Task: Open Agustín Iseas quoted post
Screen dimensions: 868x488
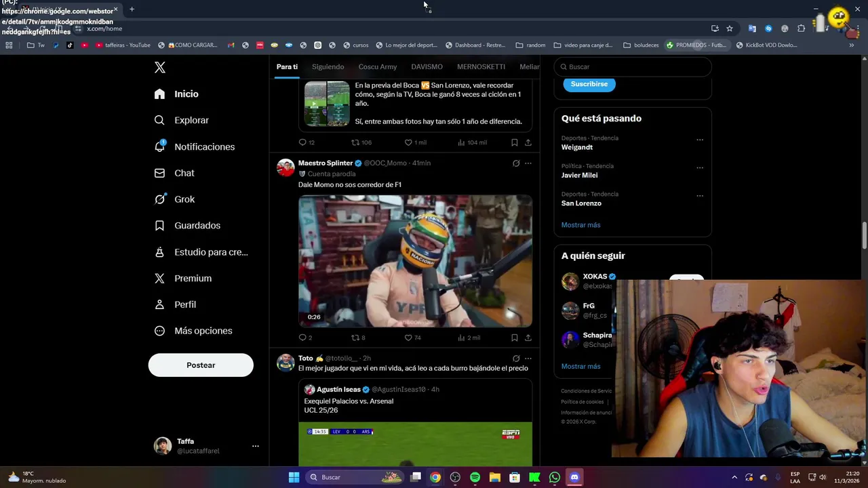Action: pos(415,424)
